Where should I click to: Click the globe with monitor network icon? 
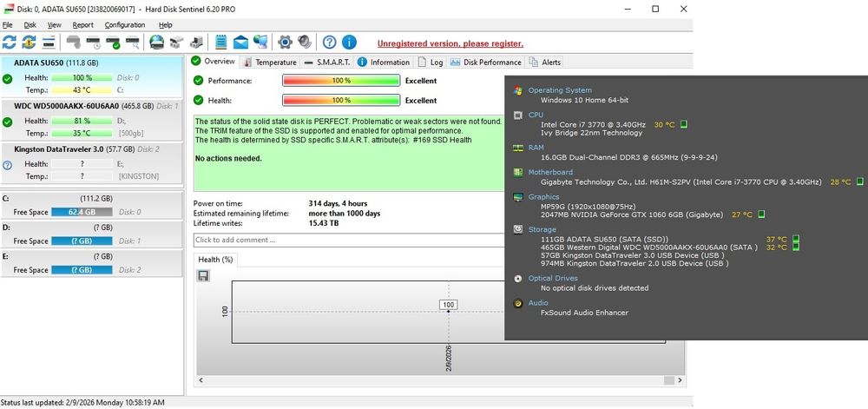[x=260, y=42]
